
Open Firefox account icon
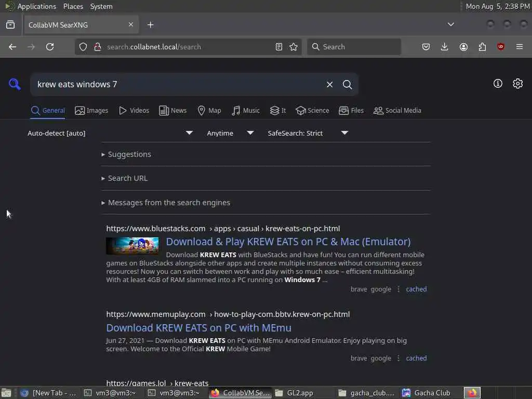pos(463,47)
